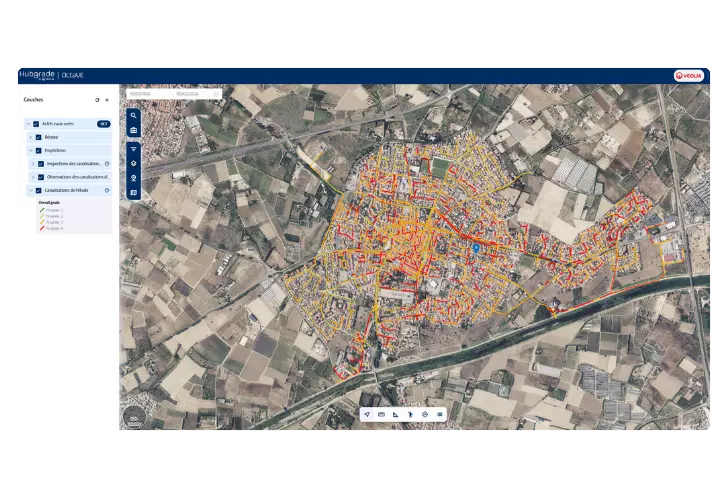
Task: Toggle Canalisations de l'étude checkbox
Action: (x=39, y=190)
